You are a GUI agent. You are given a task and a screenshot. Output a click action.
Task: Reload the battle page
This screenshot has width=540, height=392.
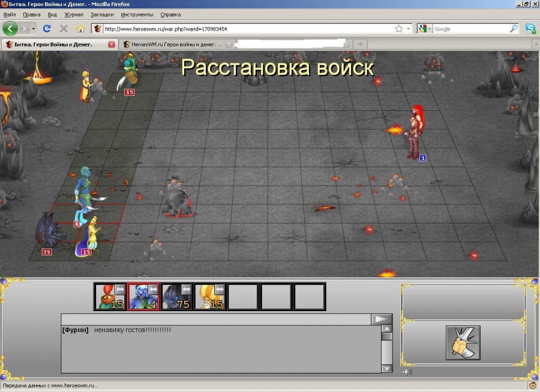(47, 29)
